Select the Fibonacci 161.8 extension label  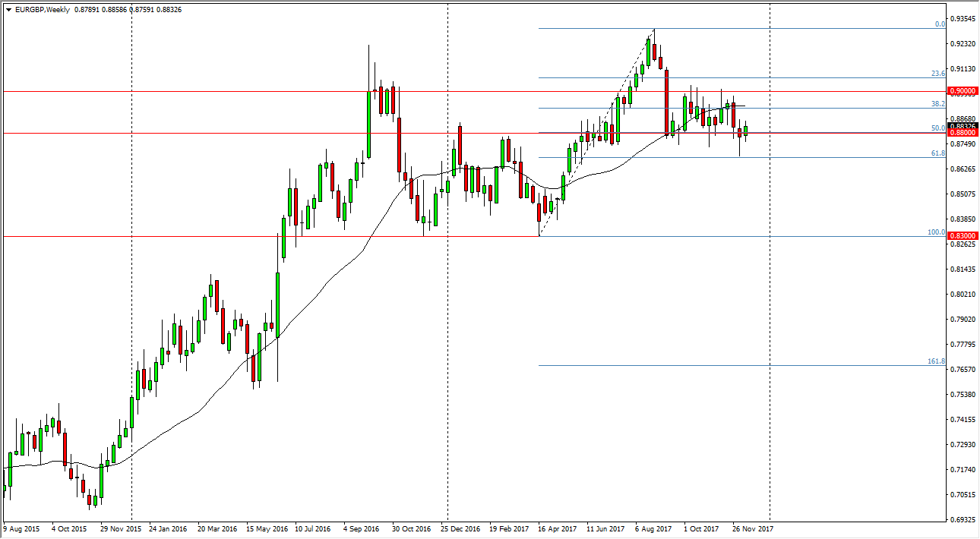[x=936, y=362]
